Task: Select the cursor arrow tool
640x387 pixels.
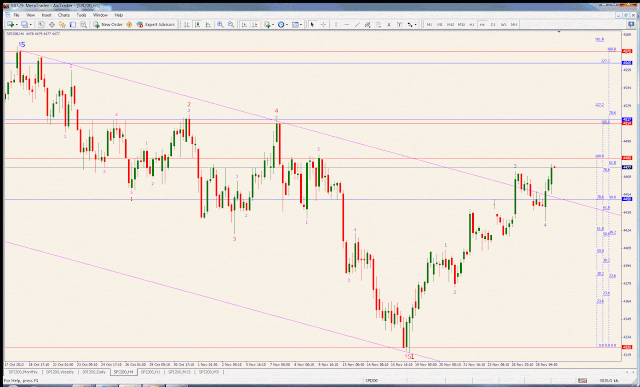Action: click(312, 24)
